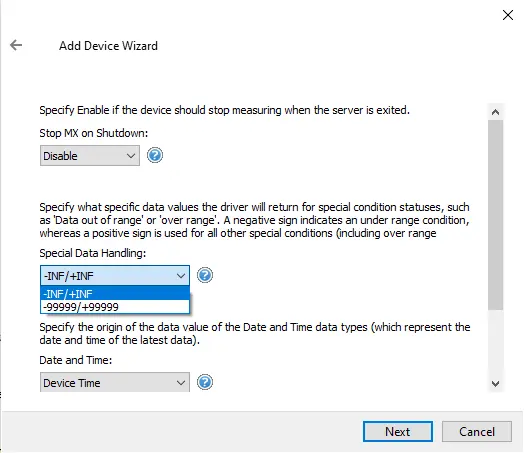Screen dimensions: 524x453
Task: Expand the Stop MX on Shutdown dropdown
Action: point(90,155)
